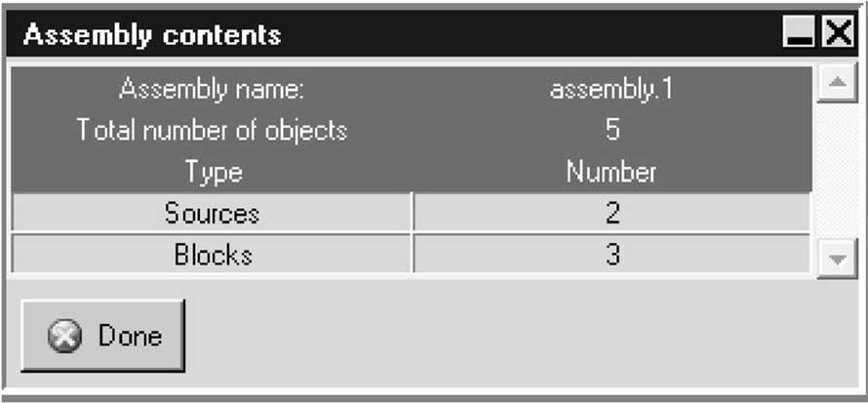Click the "Assembly name:" label

pyautogui.click(x=213, y=90)
